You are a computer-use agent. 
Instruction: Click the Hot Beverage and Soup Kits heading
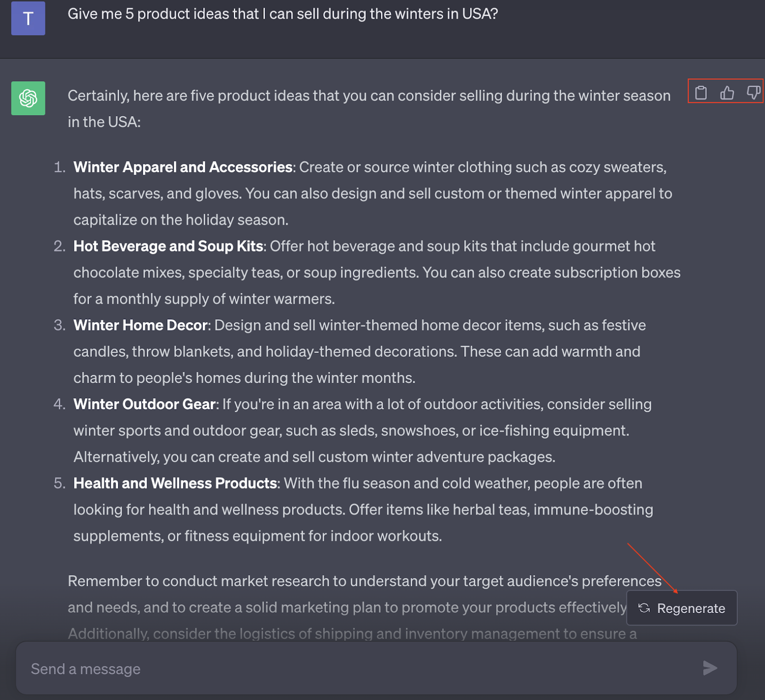click(168, 246)
